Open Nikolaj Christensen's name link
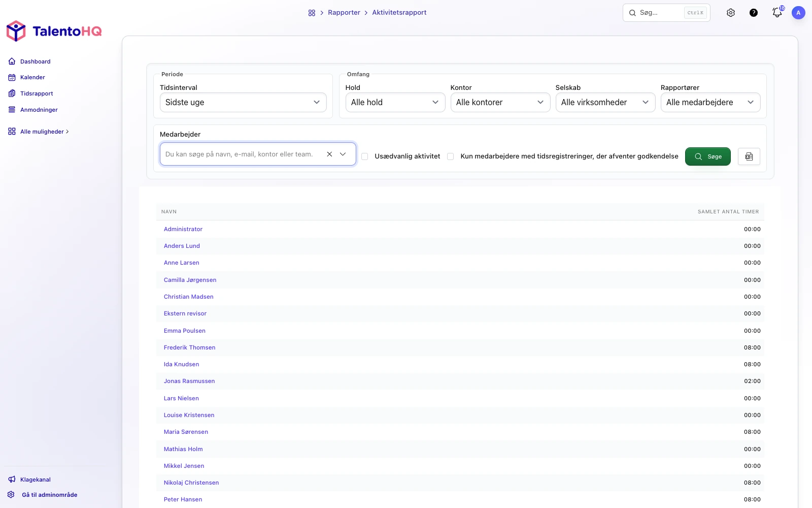This screenshot has width=812, height=508. click(x=191, y=483)
